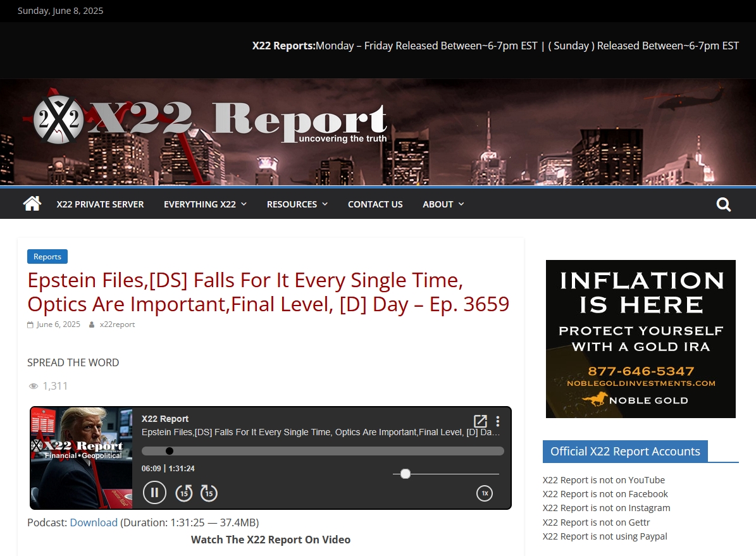Screen dimensions: 756x556
Task: Click the X22 Reports release schedule ticker
Action: 495,46
